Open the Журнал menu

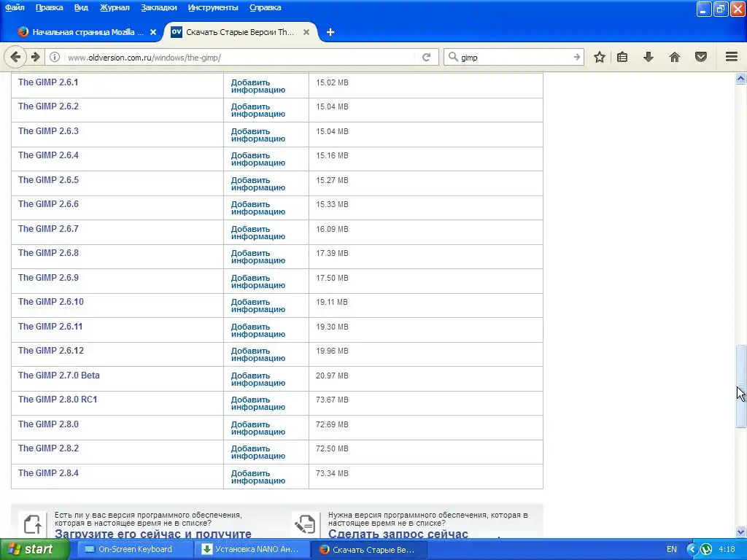115,7
